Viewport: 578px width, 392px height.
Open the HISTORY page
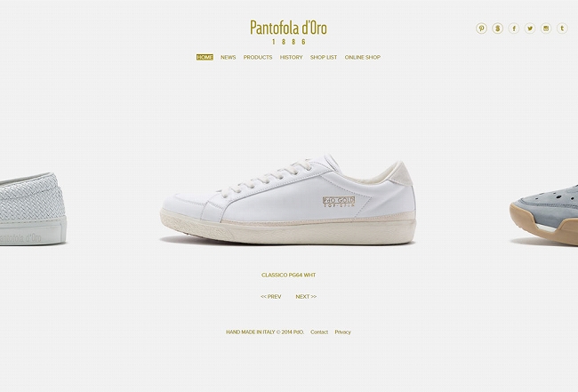tap(291, 58)
